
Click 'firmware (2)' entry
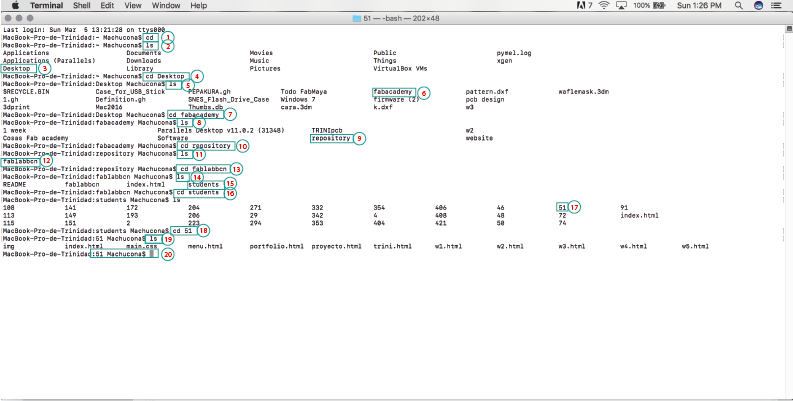pyautogui.click(x=396, y=100)
